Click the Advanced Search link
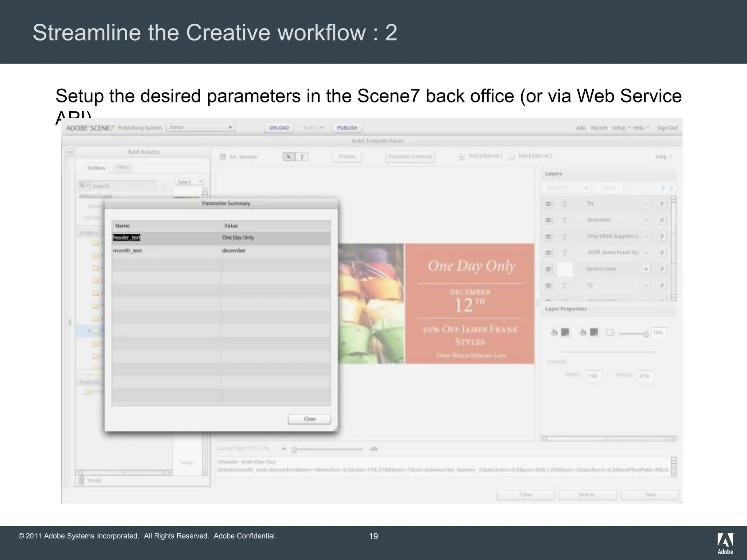This screenshot has width=747, height=560. [96, 196]
